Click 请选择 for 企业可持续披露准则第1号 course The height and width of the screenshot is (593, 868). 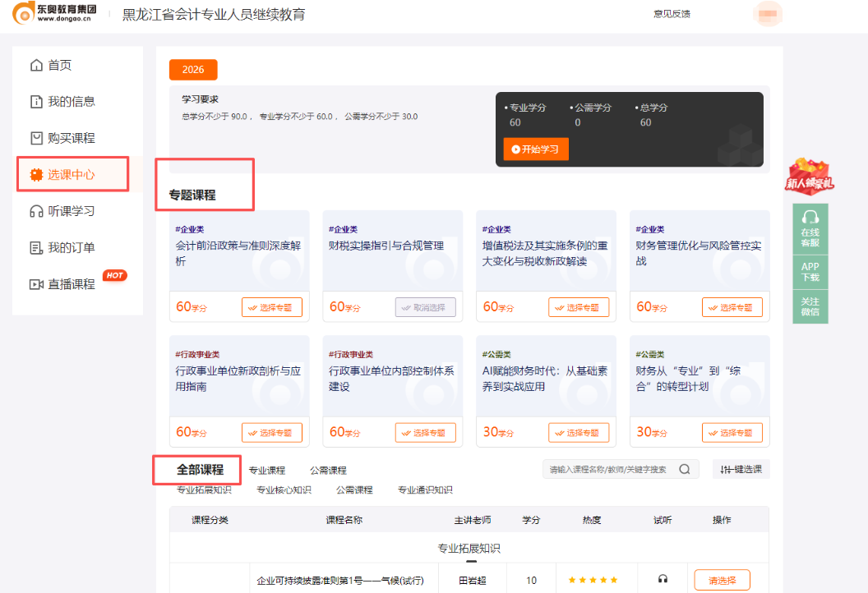pyautogui.click(x=722, y=581)
